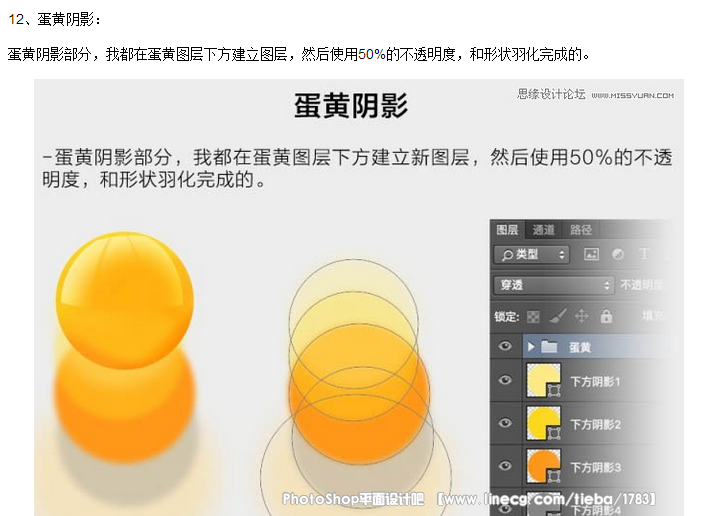
Task: Click the 下方阴影2 layer thumbnail
Action: (544, 423)
